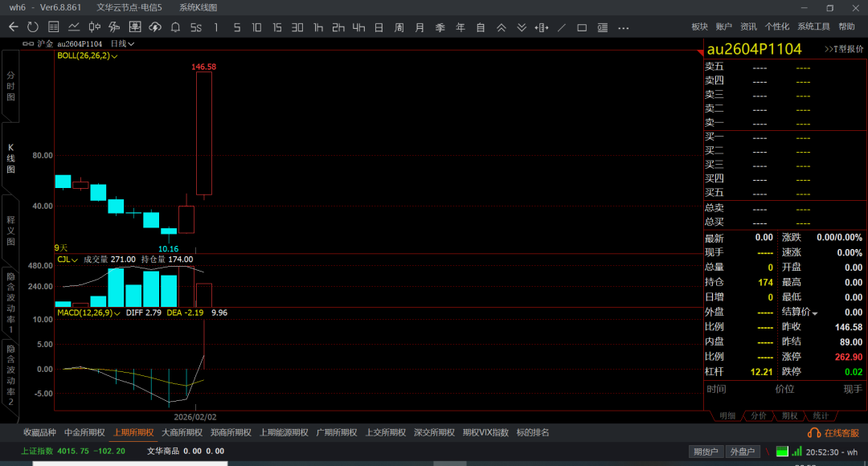The height and width of the screenshot is (466, 868).
Task: Click the boxed 单 order ticket icon
Action: point(134,27)
